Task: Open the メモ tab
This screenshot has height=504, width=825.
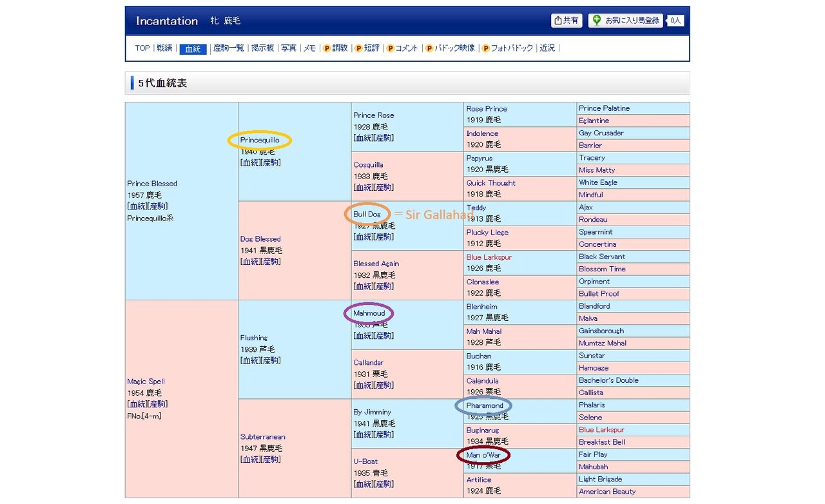Action: click(x=309, y=48)
